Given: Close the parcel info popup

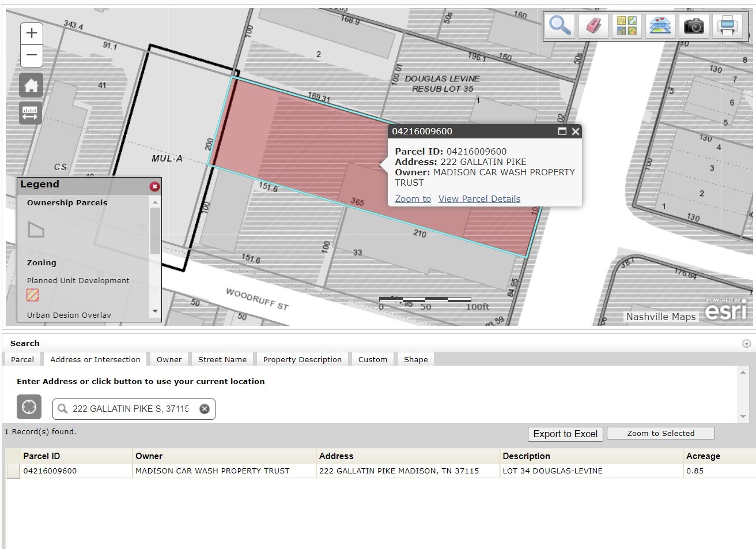Looking at the screenshot, I should click(575, 131).
